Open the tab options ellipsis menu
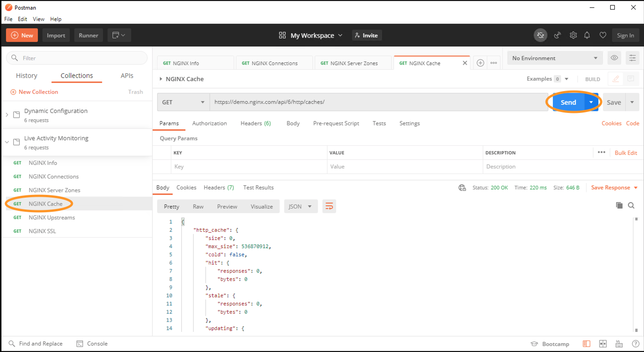This screenshot has height=352, width=644. click(493, 63)
